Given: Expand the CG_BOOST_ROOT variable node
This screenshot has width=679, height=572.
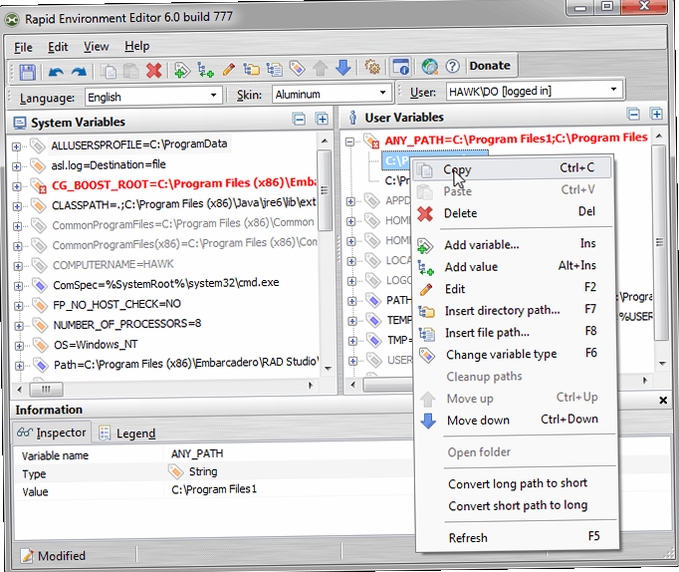Looking at the screenshot, I should pos(16,187).
